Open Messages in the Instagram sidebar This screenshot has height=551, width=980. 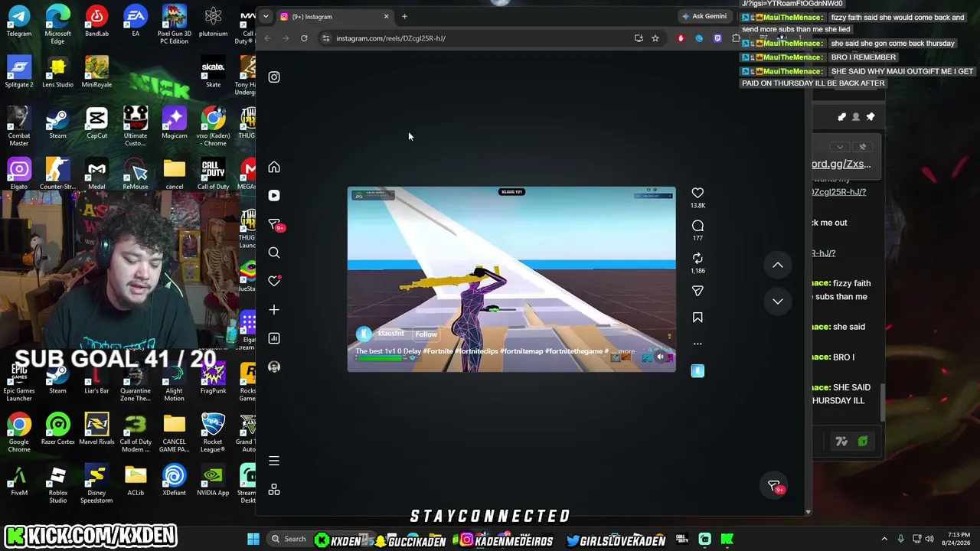pyautogui.click(x=274, y=223)
